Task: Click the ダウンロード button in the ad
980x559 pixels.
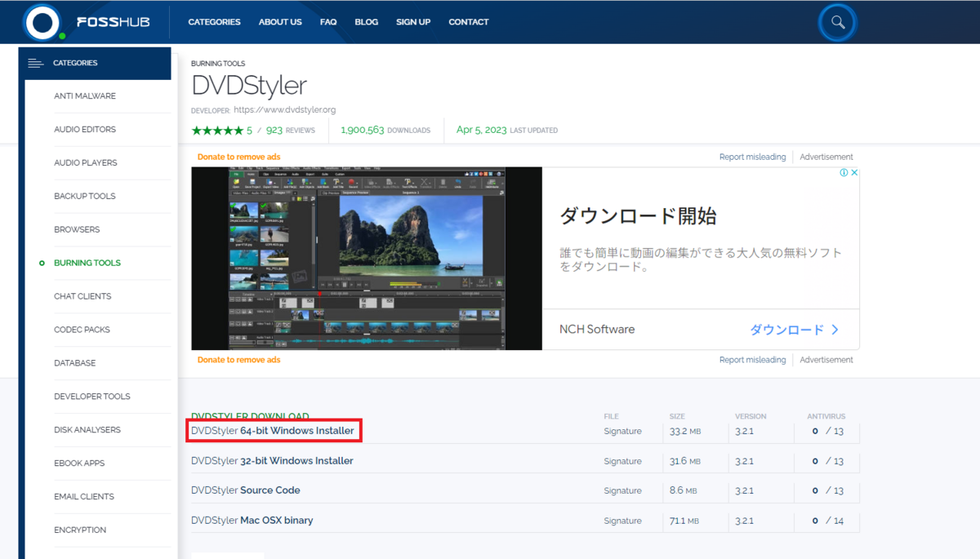Action: click(795, 330)
